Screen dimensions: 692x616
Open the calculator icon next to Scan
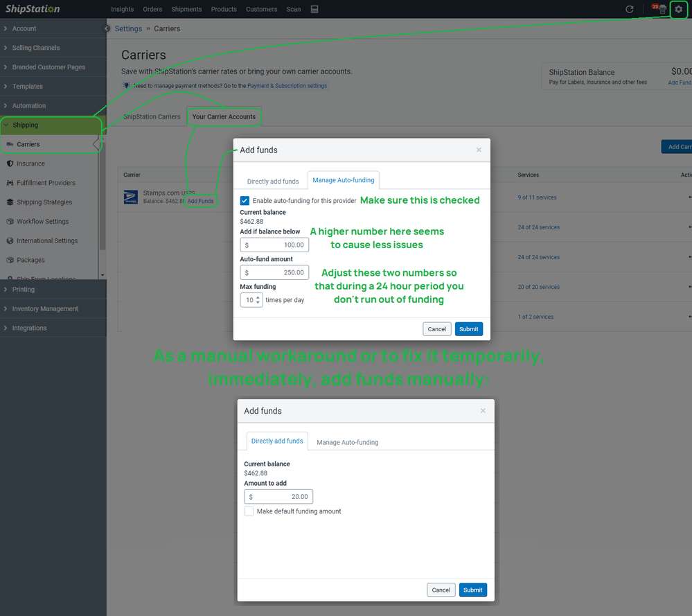click(x=314, y=10)
